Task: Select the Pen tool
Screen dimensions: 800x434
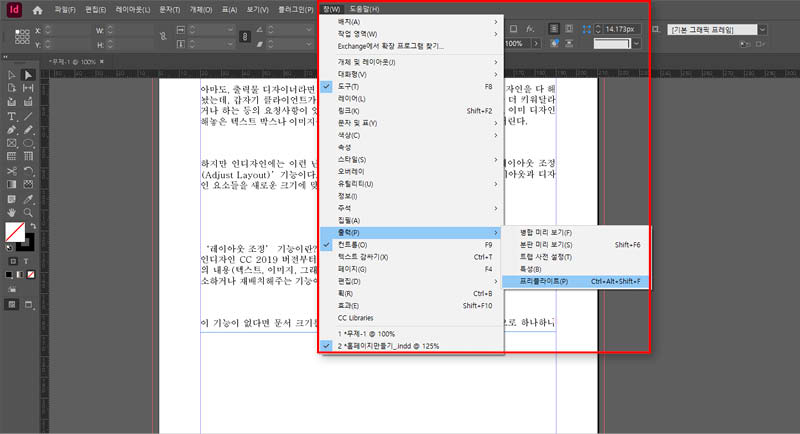Action: coord(12,130)
